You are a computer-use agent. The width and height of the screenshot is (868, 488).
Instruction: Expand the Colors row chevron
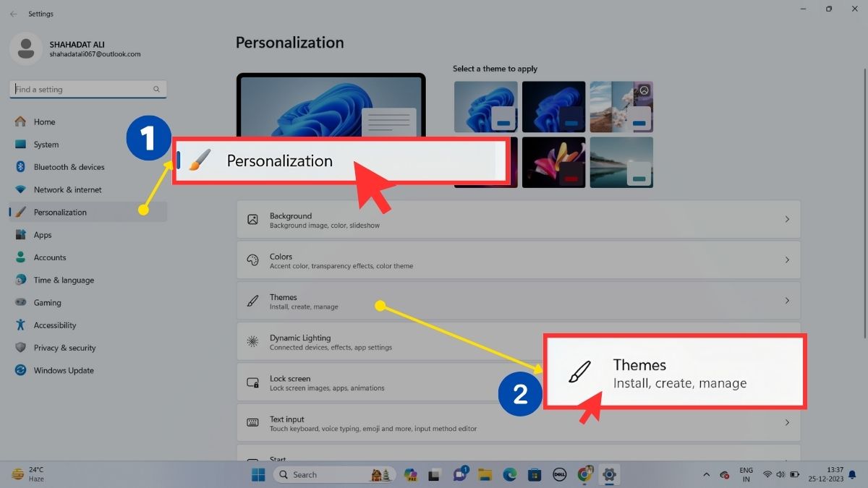(787, 259)
